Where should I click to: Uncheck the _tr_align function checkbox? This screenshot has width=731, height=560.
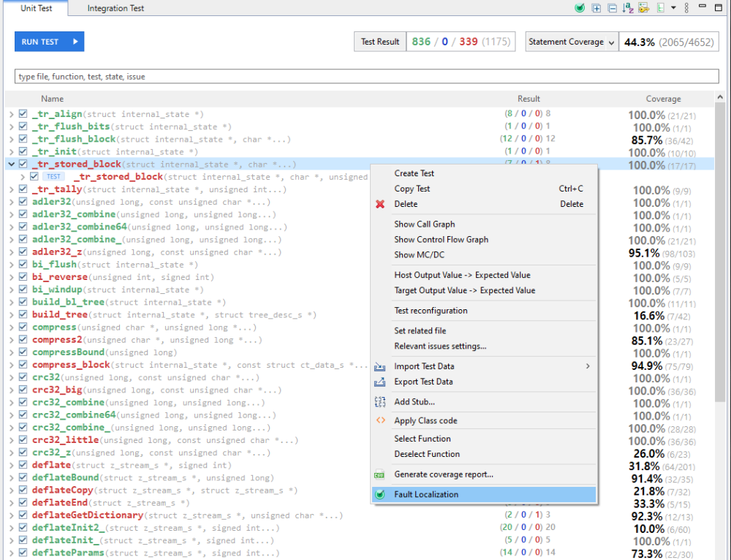click(23, 115)
